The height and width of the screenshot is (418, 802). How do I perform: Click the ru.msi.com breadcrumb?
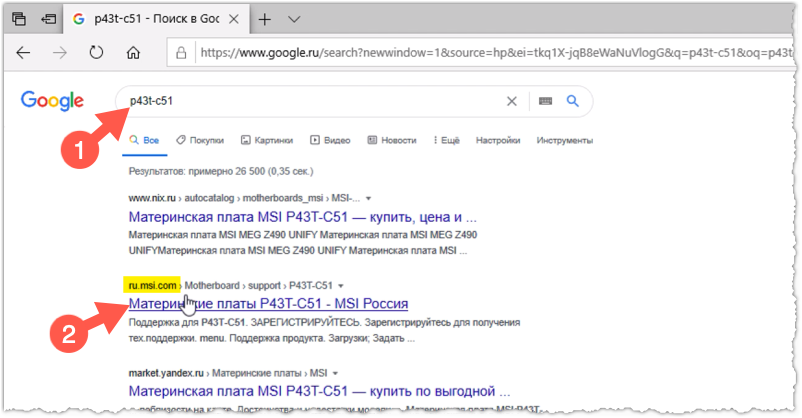[x=152, y=285]
